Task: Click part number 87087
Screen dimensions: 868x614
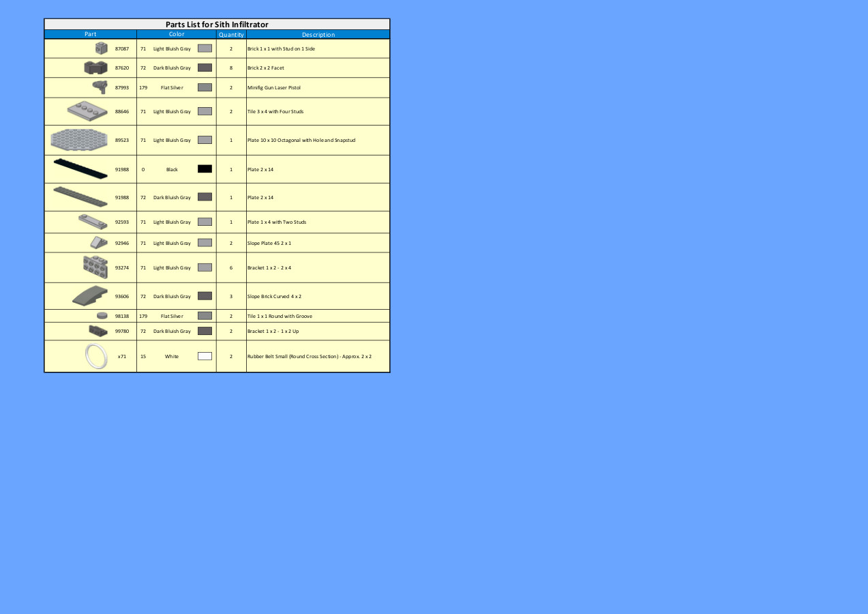Action: point(122,48)
